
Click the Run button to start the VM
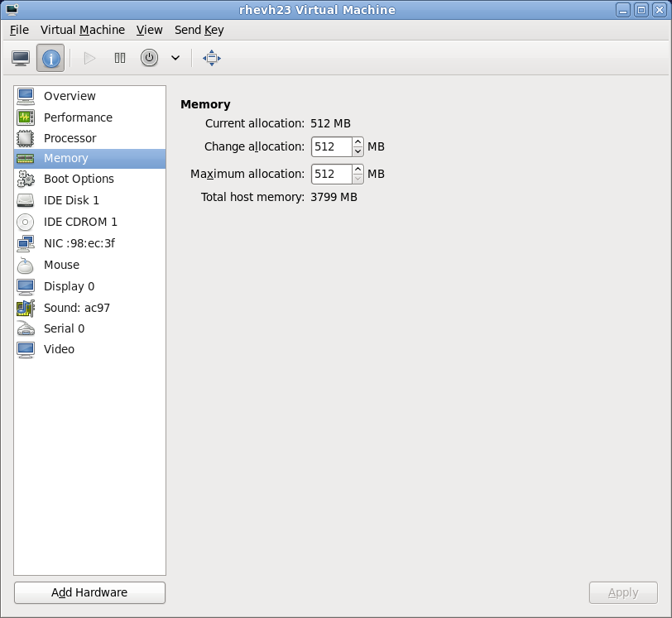[89, 58]
